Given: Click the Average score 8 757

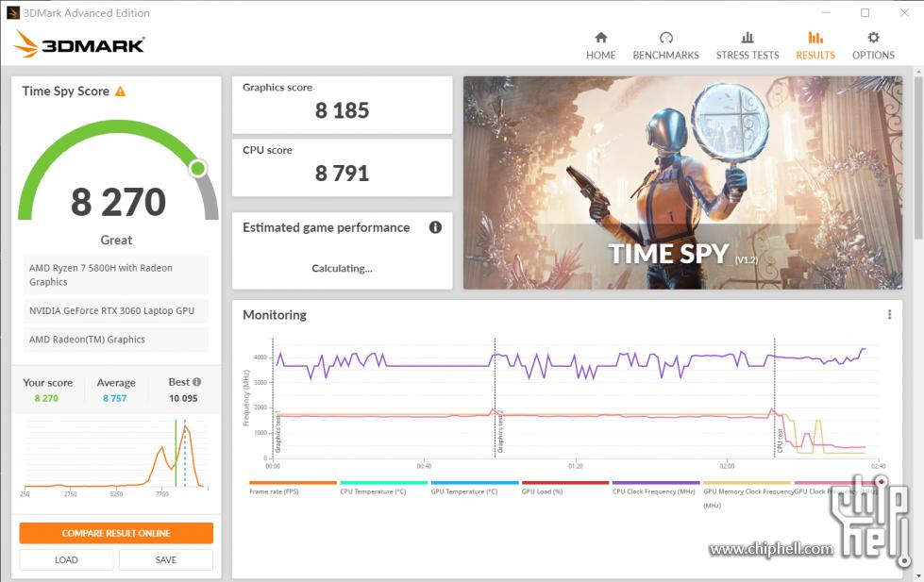Looking at the screenshot, I should (x=115, y=398).
